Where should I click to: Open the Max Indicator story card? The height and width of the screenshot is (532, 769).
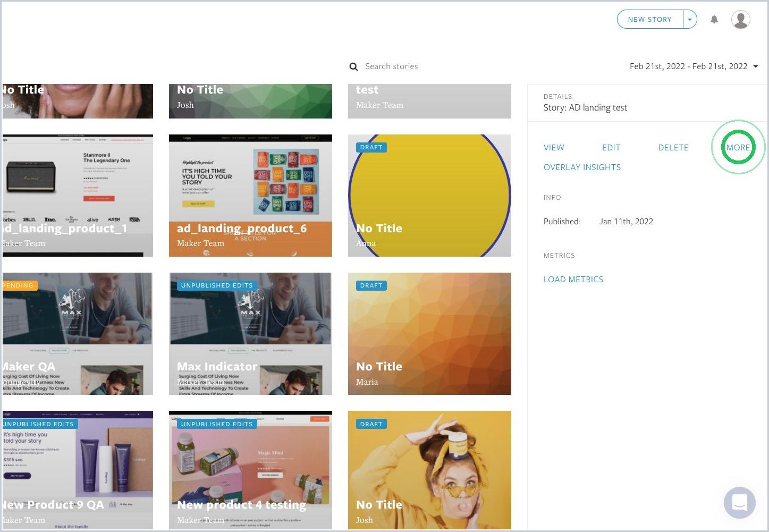(x=250, y=334)
